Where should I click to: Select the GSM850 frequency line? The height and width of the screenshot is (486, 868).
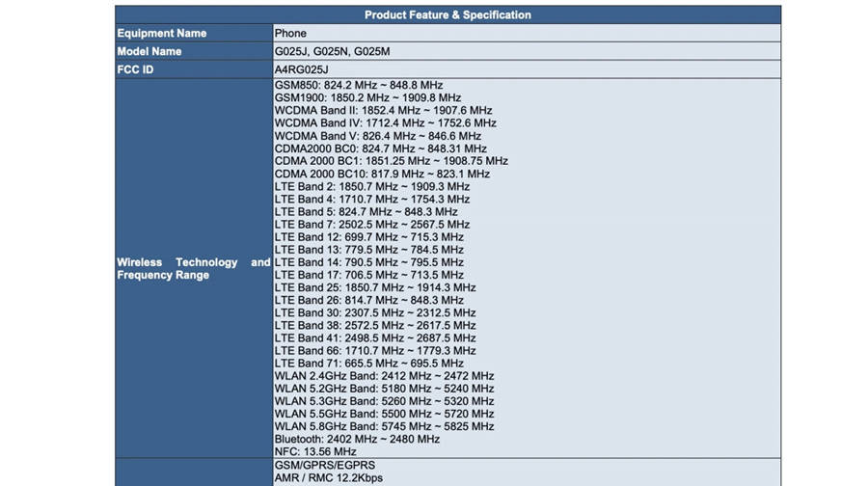pyautogui.click(x=358, y=86)
